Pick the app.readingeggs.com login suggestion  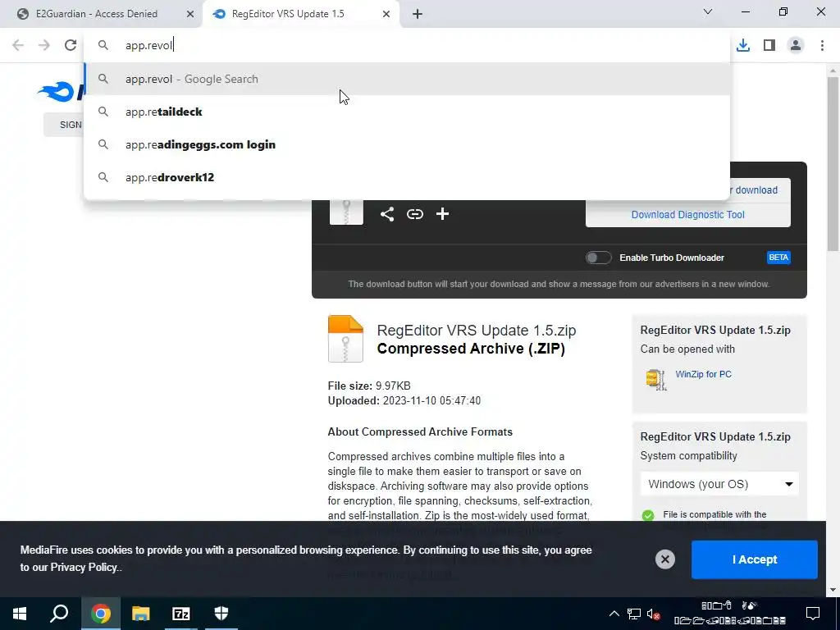pyautogui.click(x=407, y=144)
